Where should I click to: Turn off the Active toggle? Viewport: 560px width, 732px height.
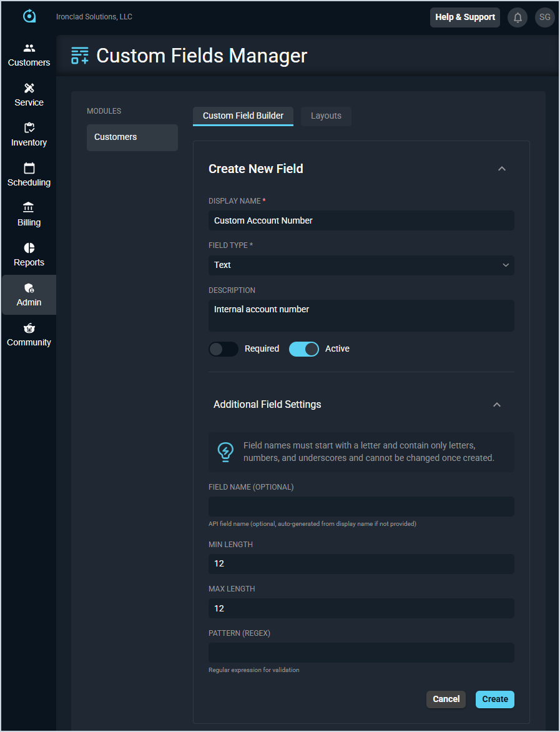click(x=304, y=349)
